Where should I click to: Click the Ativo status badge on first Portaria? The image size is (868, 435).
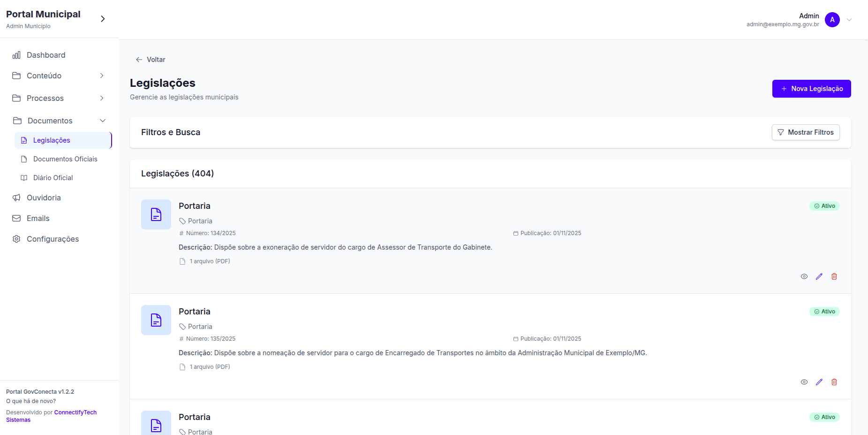824,206
